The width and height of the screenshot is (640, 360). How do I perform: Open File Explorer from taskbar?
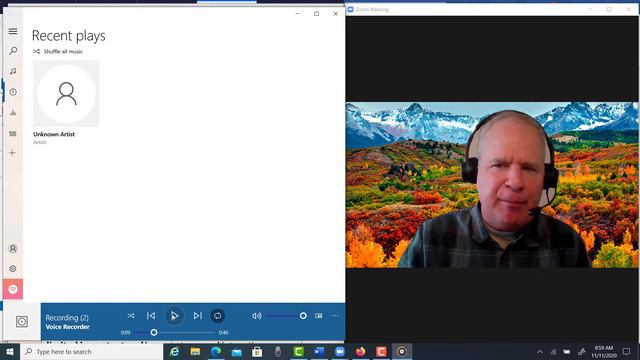pyautogui.click(x=195, y=351)
